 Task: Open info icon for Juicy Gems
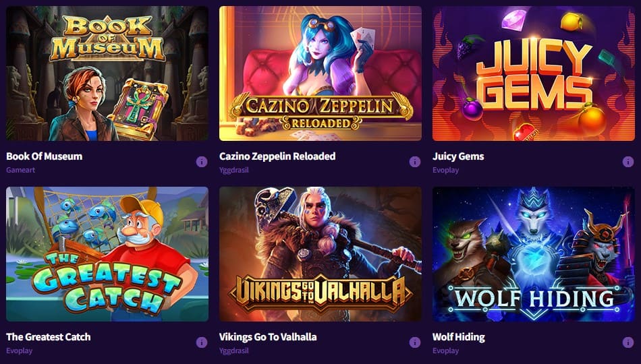[628, 162]
